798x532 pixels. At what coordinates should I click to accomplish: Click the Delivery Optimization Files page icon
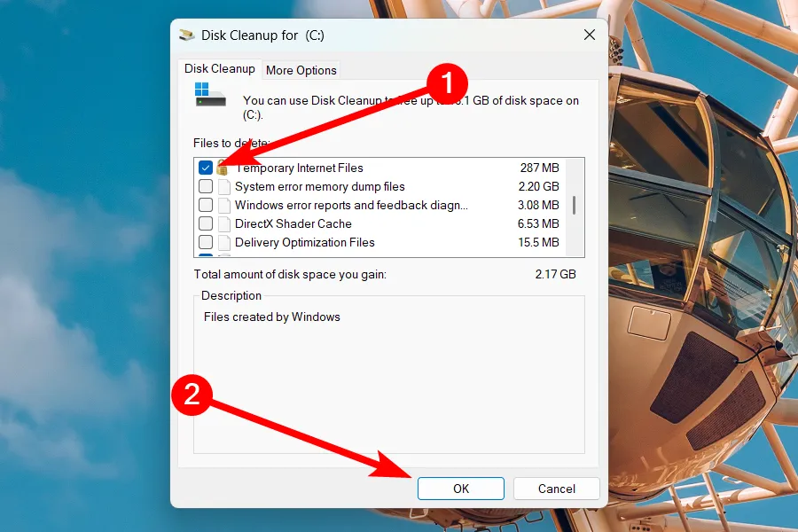click(x=223, y=243)
